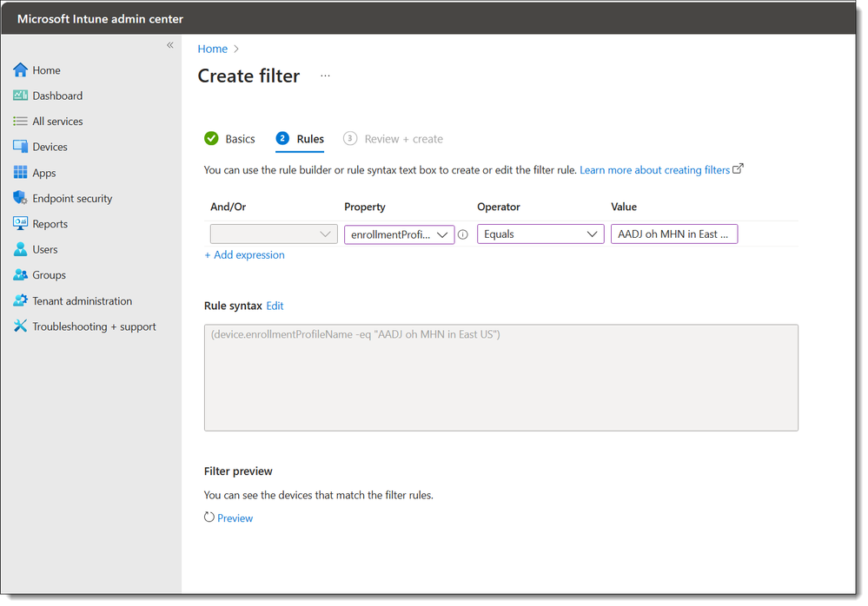The image size is (868, 606).
Task: Click Troubleshooting + support tools icon
Action: [x=21, y=326]
